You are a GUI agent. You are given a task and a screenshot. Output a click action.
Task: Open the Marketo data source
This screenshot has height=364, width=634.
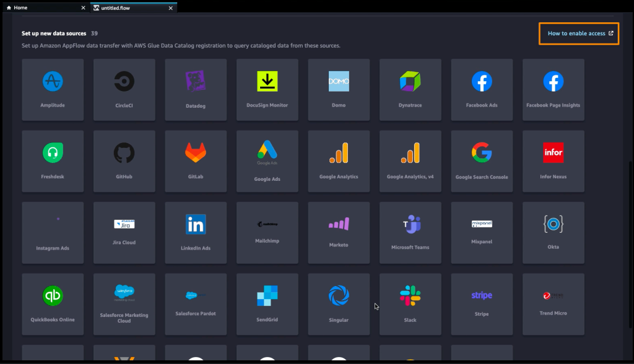(x=339, y=233)
